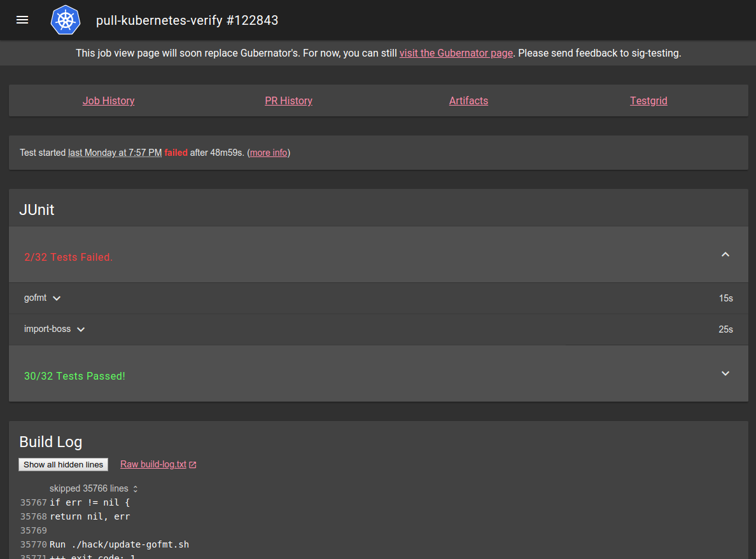Click the Kubernetes helm logo
The image size is (756, 559).
(x=66, y=20)
